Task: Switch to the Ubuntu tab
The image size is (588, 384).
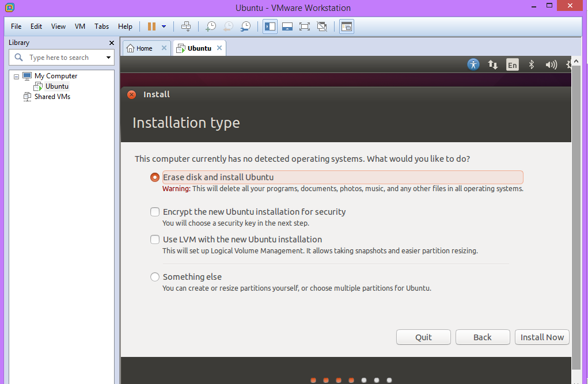Action: 199,48
